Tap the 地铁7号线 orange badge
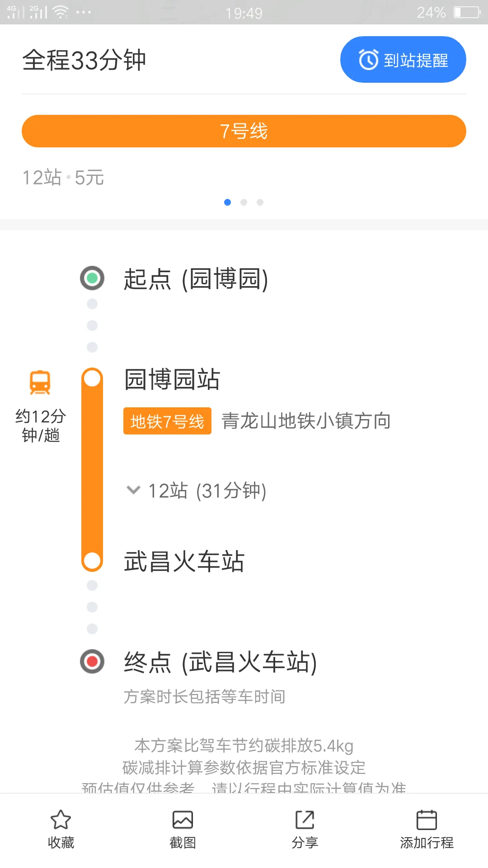Screen dimensions: 488x868 click(167, 421)
